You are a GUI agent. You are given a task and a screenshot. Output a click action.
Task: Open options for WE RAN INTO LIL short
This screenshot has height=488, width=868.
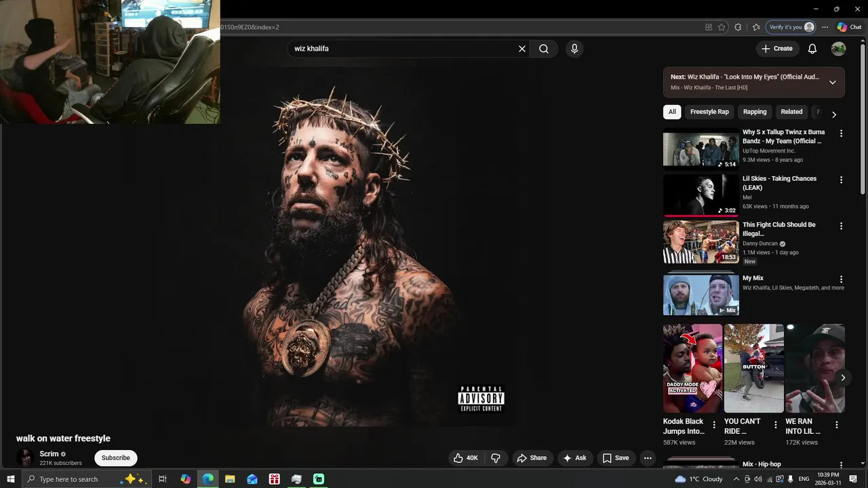(836, 425)
